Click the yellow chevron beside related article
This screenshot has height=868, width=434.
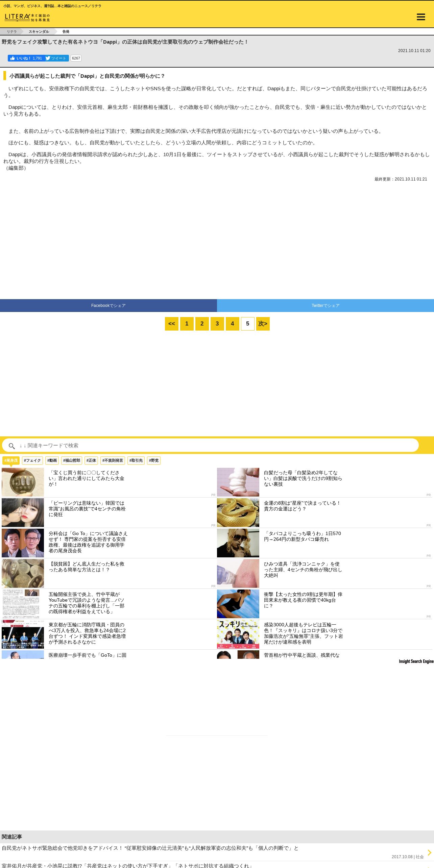[429, 853]
